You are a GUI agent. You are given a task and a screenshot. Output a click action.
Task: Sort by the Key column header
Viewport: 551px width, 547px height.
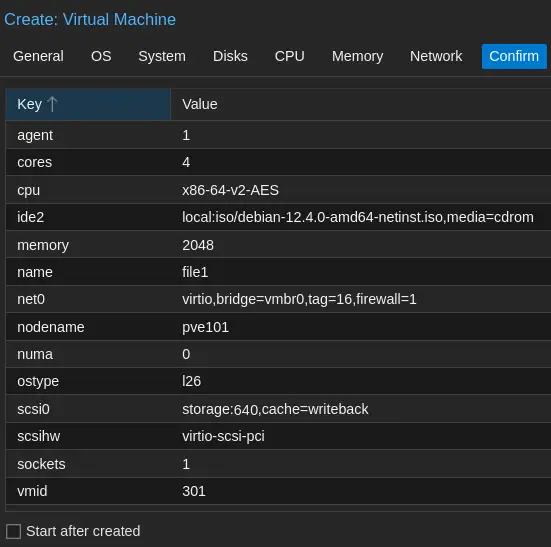(88, 104)
